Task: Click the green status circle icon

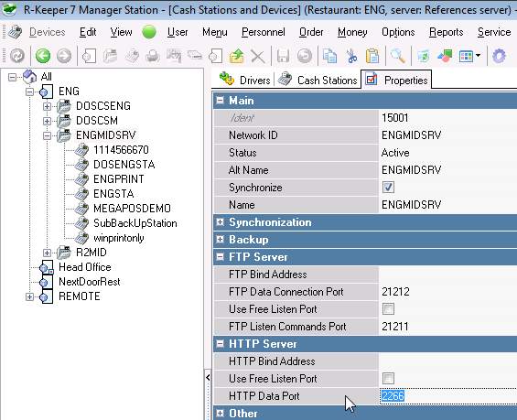Action: (x=149, y=32)
